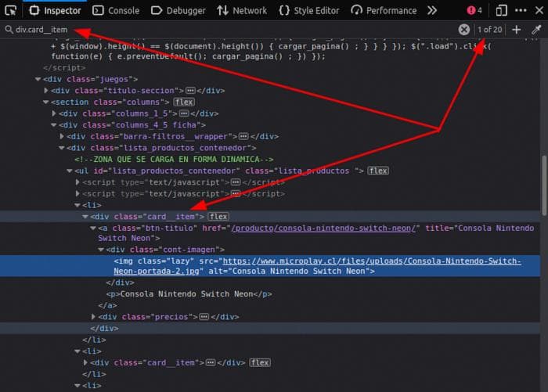Toggle the flex badge on section columns
Image resolution: width=548 pixels, height=392 pixels.
point(184,102)
